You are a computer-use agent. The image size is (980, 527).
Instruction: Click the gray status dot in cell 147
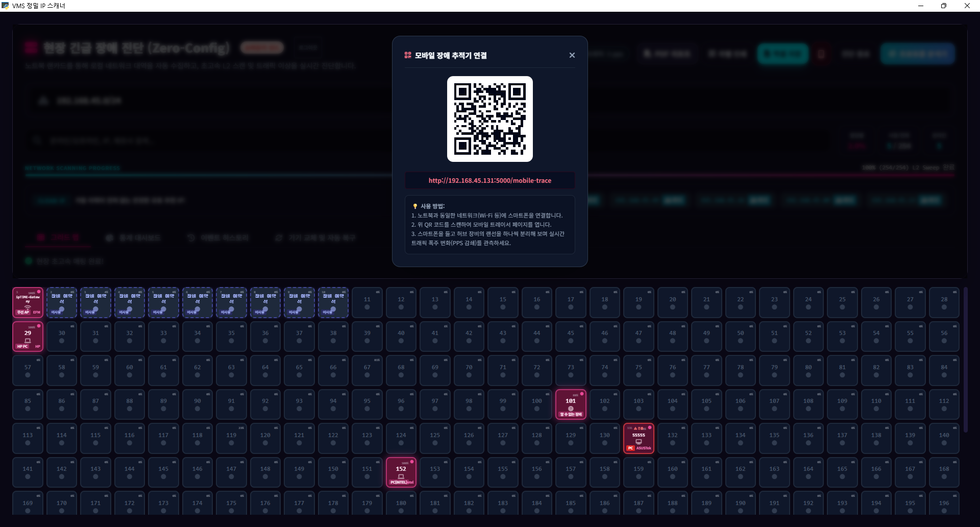[231, 477]
